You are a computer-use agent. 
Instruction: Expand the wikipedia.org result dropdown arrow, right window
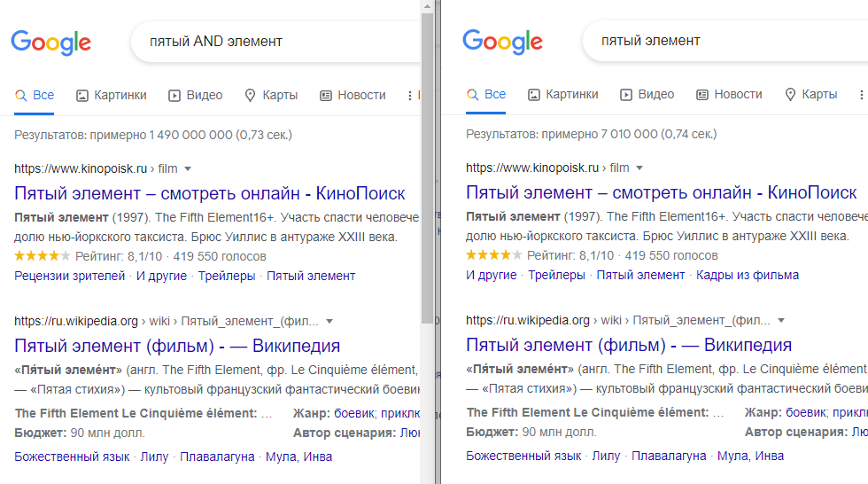(781, 320)
